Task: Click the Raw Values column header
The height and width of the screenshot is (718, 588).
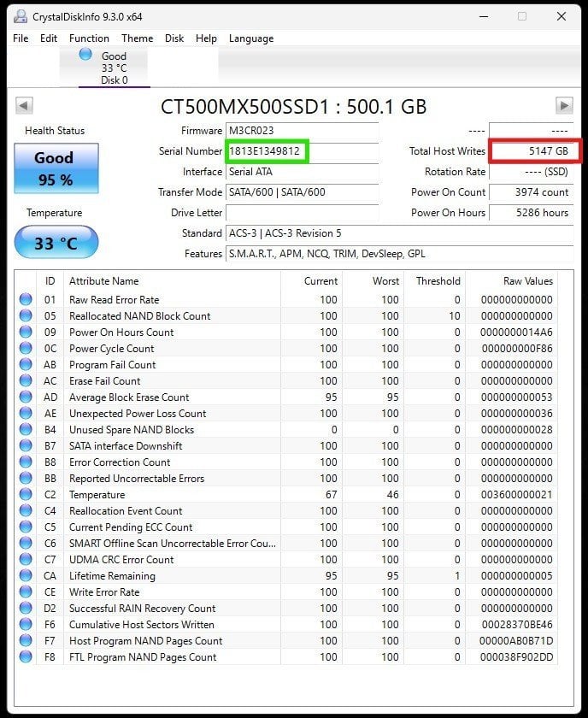Action: 512,280
